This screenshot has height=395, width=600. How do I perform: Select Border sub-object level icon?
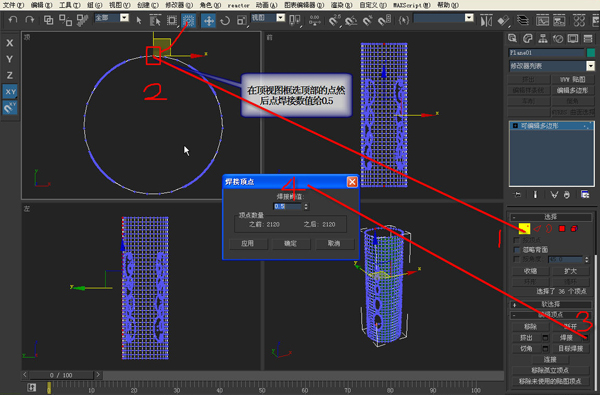tap(549, 229)
